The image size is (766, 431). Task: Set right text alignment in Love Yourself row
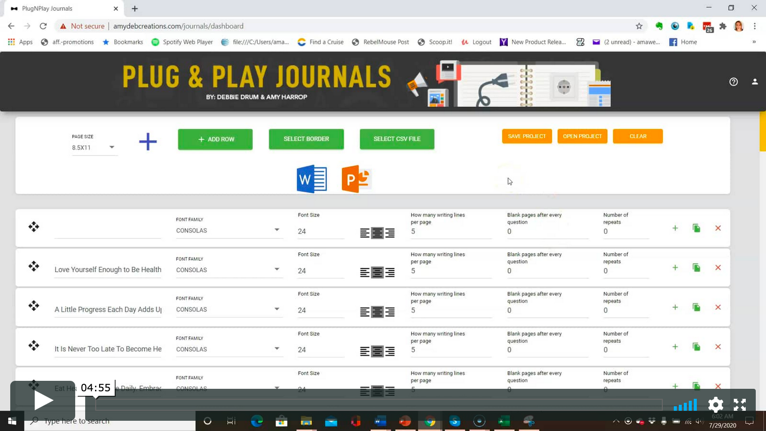(390, 273)
